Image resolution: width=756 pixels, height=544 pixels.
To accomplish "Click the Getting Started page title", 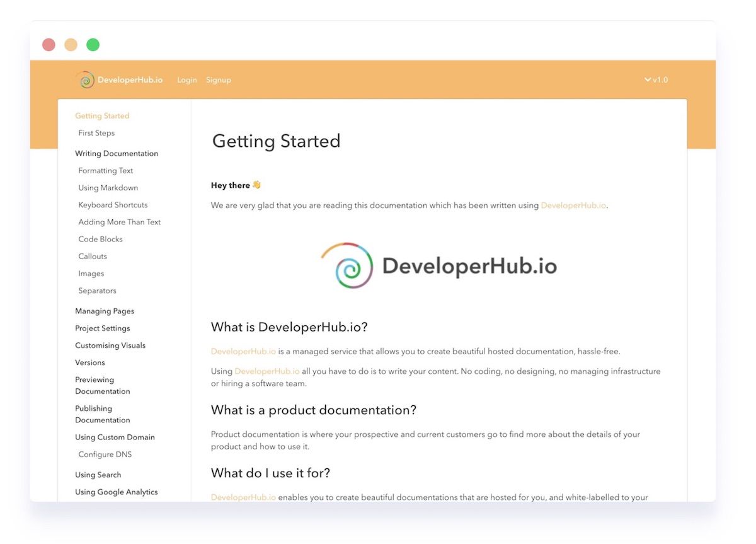I will pyautogui.click(x=277, y=141).
